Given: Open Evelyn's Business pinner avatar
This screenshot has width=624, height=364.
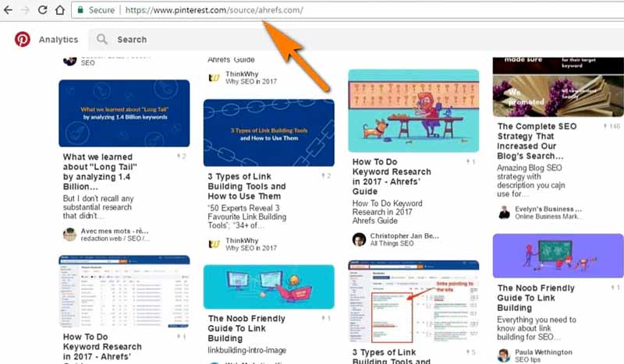Looking at the screenshot, I should coord(504,213).
